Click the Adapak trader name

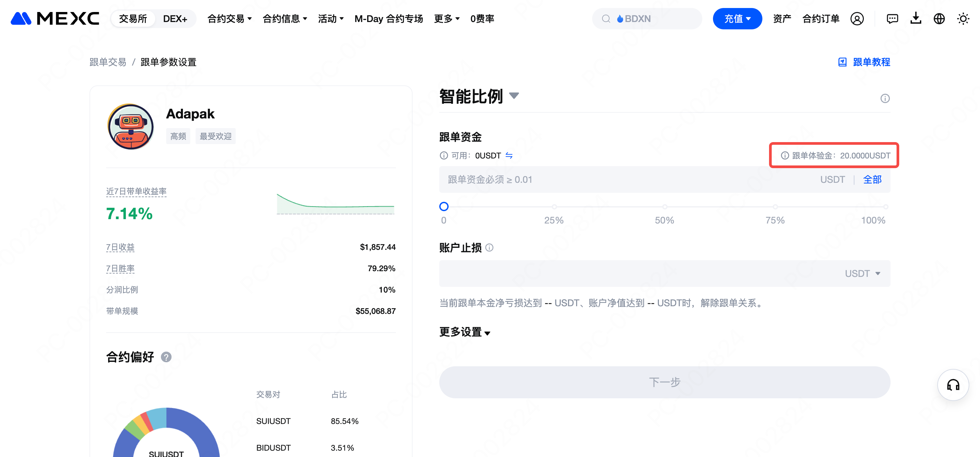tap(190, 114)
